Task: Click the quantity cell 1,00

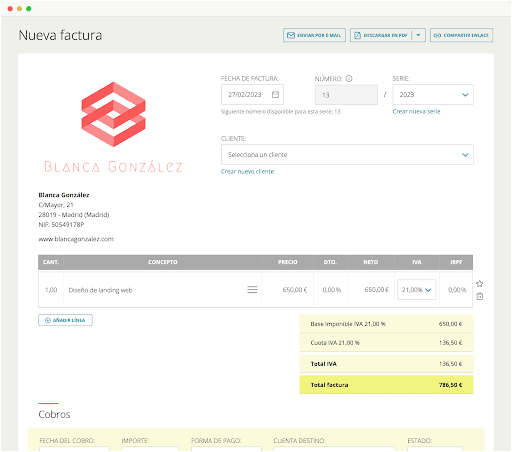Action: tap(51, 290)
